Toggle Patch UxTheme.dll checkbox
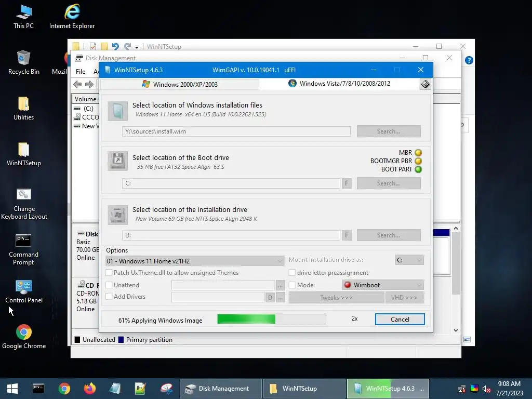This screenshot has width=532, height=399. (x=109, y=272)
